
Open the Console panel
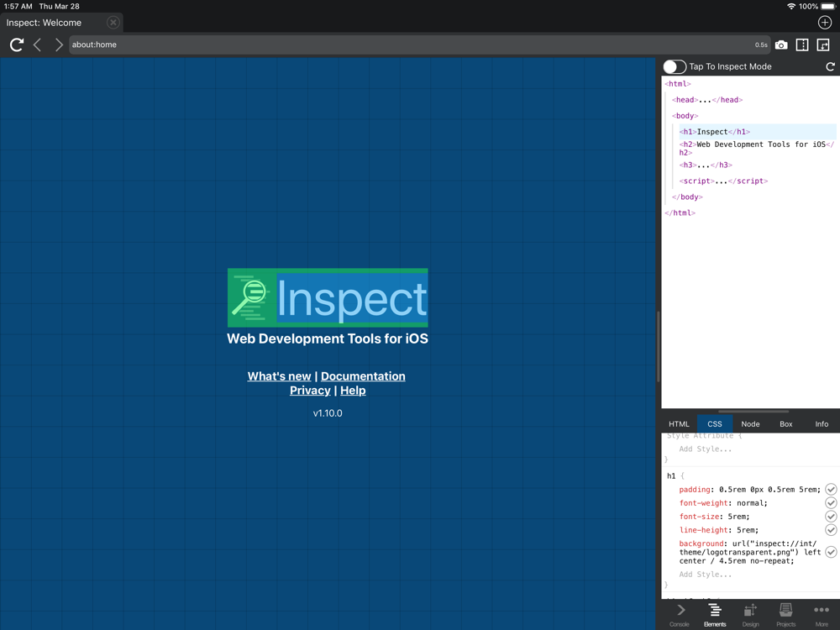click(x=680, y=615)
